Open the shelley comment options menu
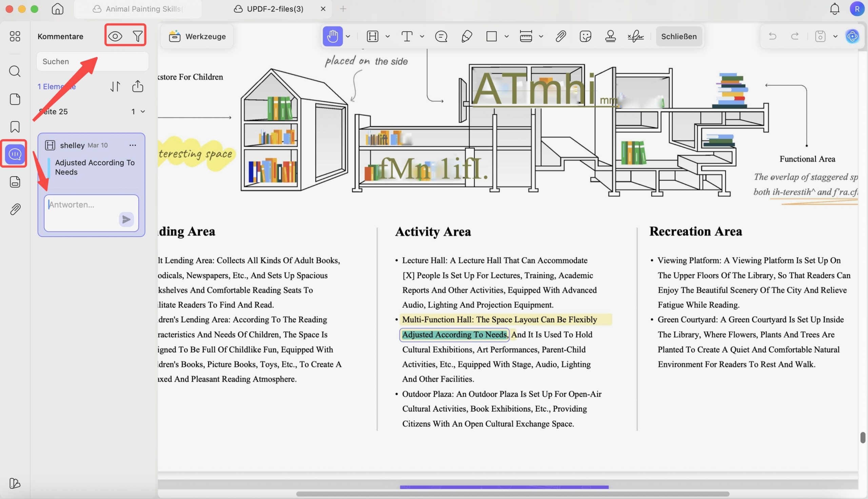The image size is (868, 499). (x=133, y=145)
